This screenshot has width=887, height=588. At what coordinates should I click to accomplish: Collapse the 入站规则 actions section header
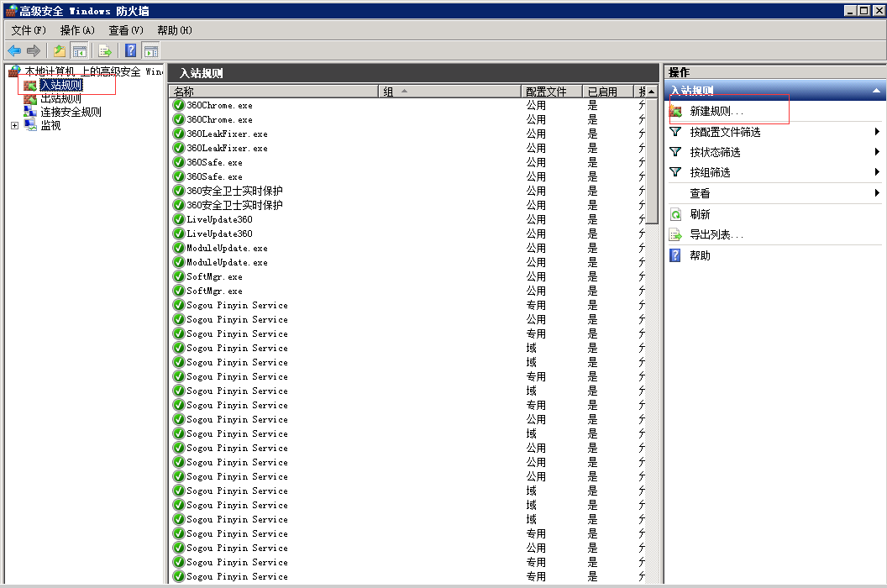click(876, 91)
